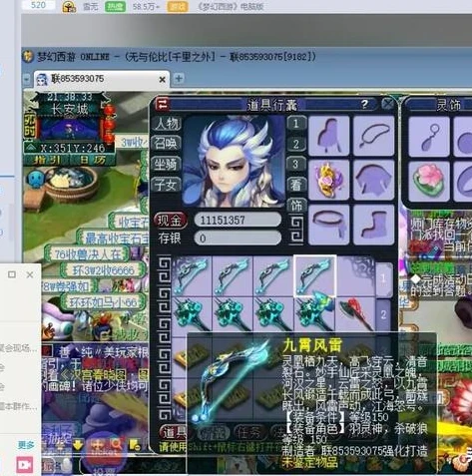The image size is (472, 476).
Task: Select the red axe in the inventory
Action: point(355,315)
